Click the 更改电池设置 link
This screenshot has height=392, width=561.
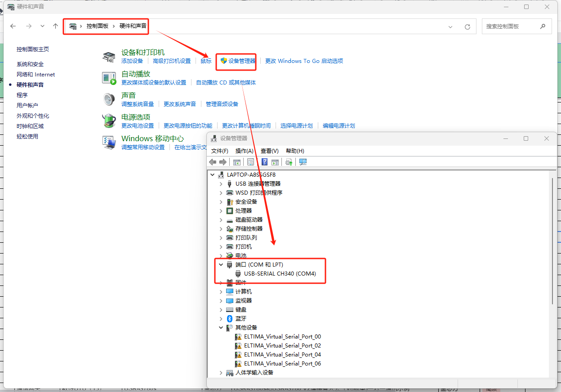click(138, 125)
